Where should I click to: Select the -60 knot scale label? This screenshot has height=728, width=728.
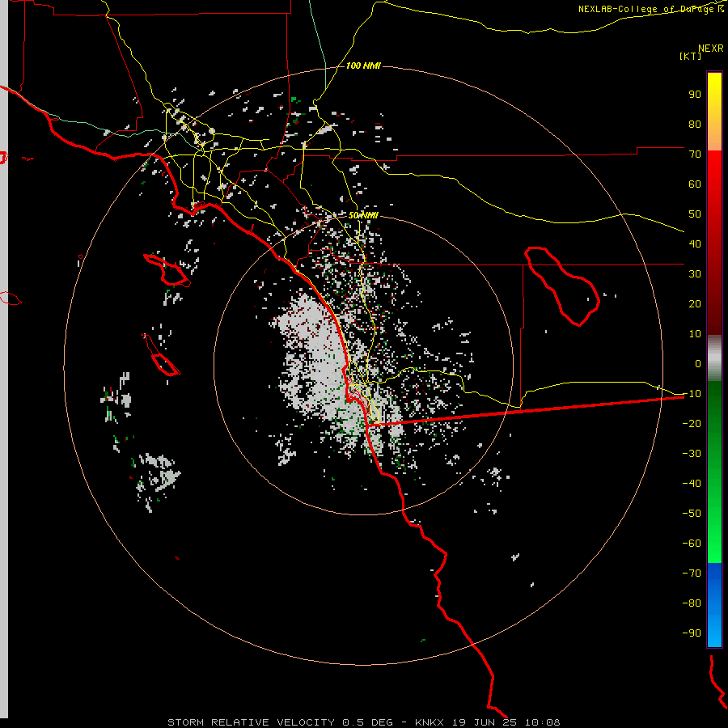click(692, 544)
